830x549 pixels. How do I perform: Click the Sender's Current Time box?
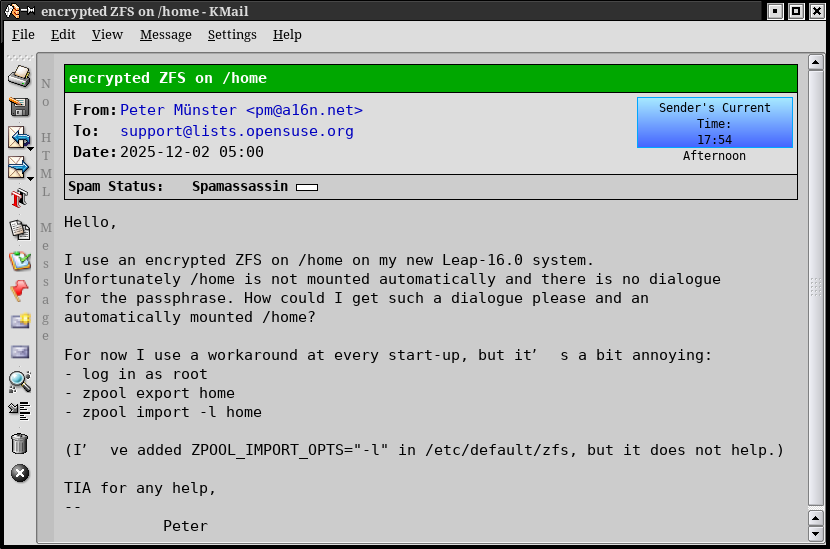coord(715,123)
